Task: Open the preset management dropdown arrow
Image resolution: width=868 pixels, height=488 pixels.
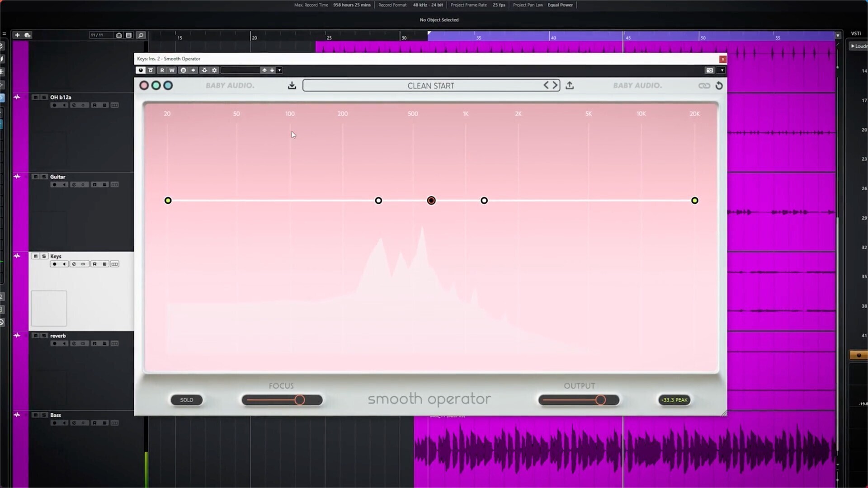Action: (x=279, y=70)
